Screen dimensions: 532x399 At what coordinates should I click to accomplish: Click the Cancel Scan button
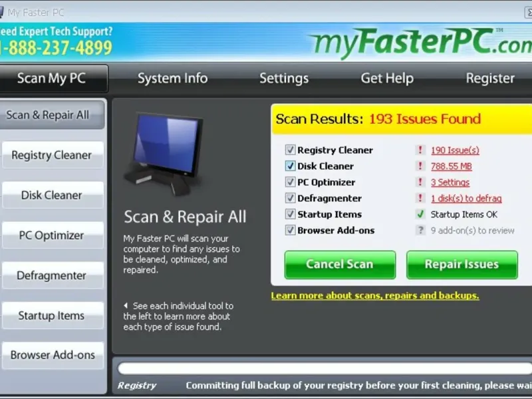coord(340,265)
